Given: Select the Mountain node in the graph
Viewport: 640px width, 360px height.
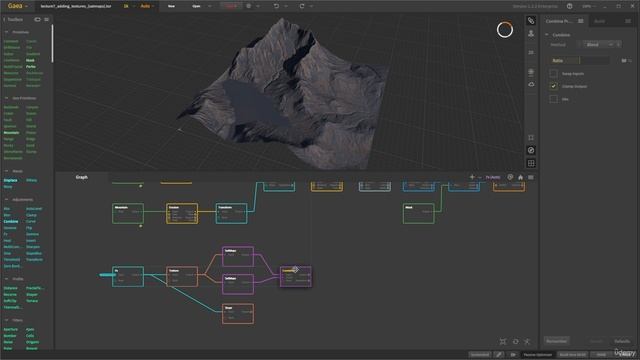Looking at the screenshot, I should (x=128, y=213).
